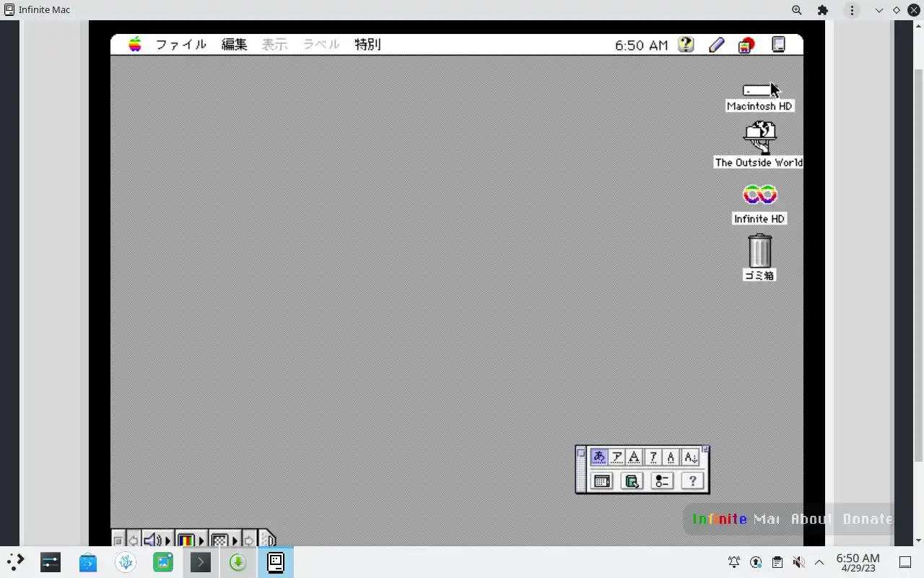The image size is (924, 578).
Task: Open the dictionary registration tool
Action: pyautogui.click(x=632, y=480)
